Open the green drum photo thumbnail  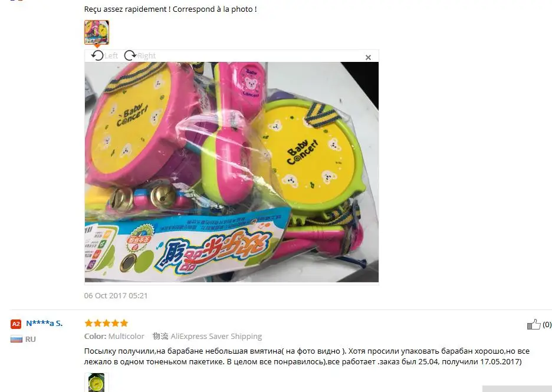(x=97, y=383)
